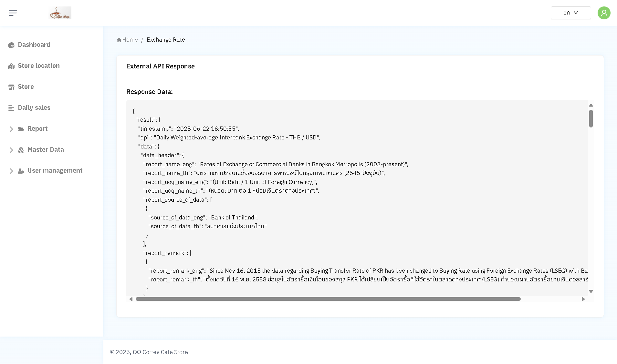Click the Daily sales list icon

11,108
